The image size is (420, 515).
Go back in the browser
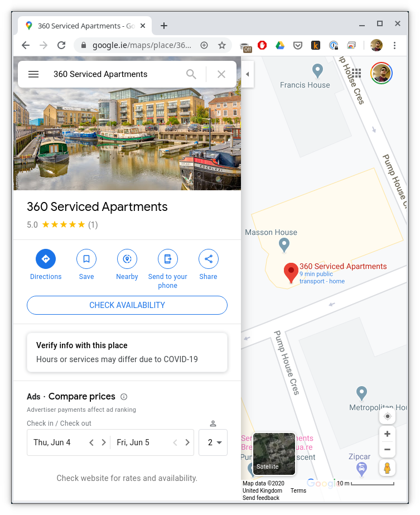(x=26, y=45)
